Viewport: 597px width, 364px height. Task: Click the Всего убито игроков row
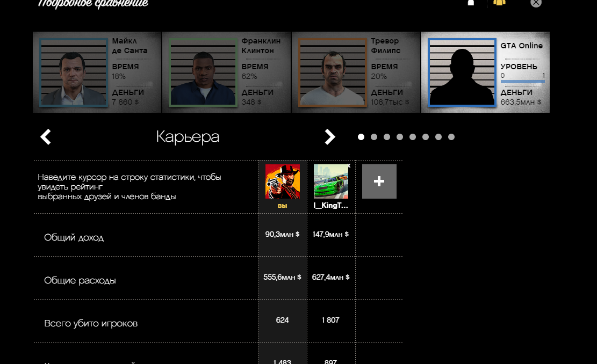[218, 321]
